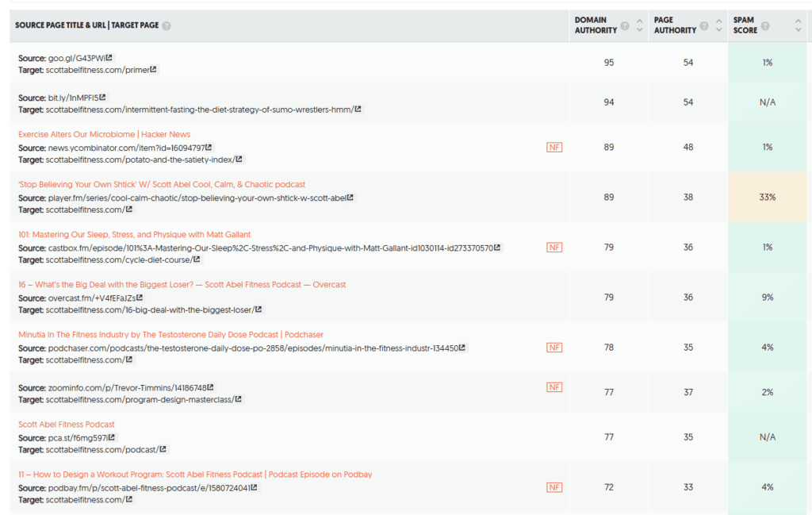This screenshot has height=515, width=812.
Task: Open external link icon for bit.ly/1nMPFI5 source
Action: pos(101,98)
